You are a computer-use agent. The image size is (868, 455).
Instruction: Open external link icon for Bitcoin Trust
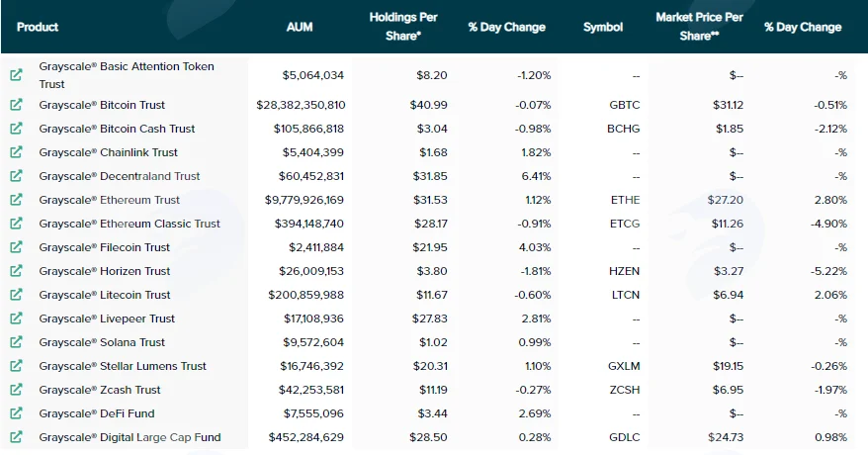16,104
